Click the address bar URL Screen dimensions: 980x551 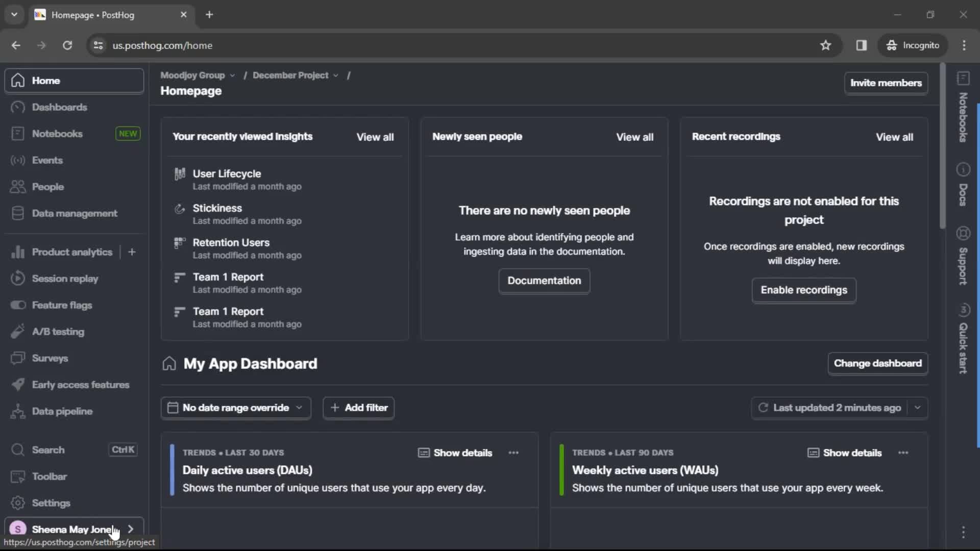[x=162, y=45]
